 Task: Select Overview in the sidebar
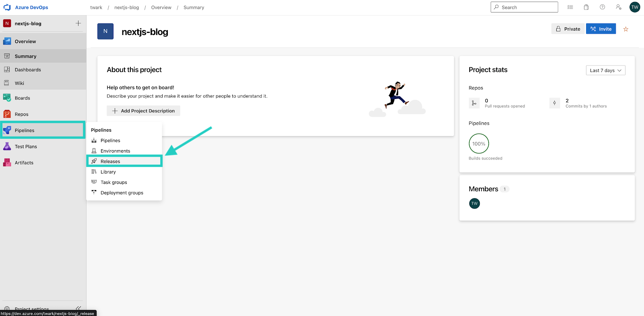pos(43,41)
